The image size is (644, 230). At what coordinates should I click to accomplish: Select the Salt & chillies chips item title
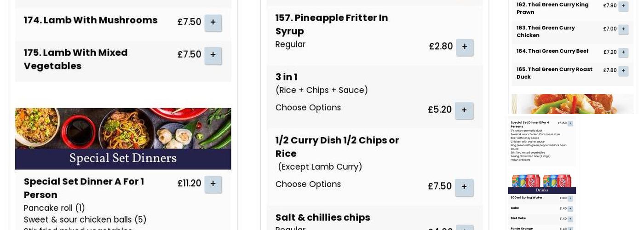pos(322,217)
